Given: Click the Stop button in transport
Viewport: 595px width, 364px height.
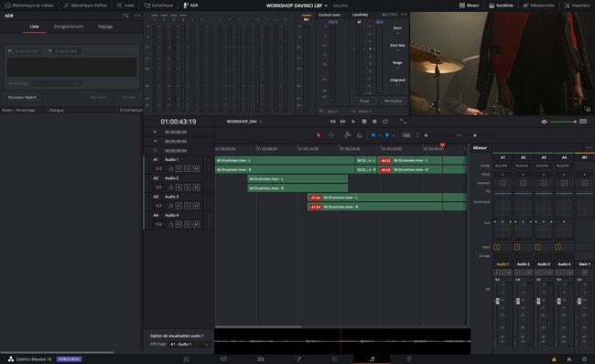Looking at the screenshot, I should pyautogui.click(x=364, y=122).
